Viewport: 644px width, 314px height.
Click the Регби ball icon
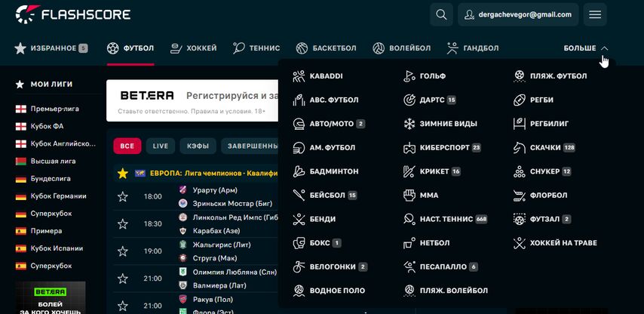520,100
